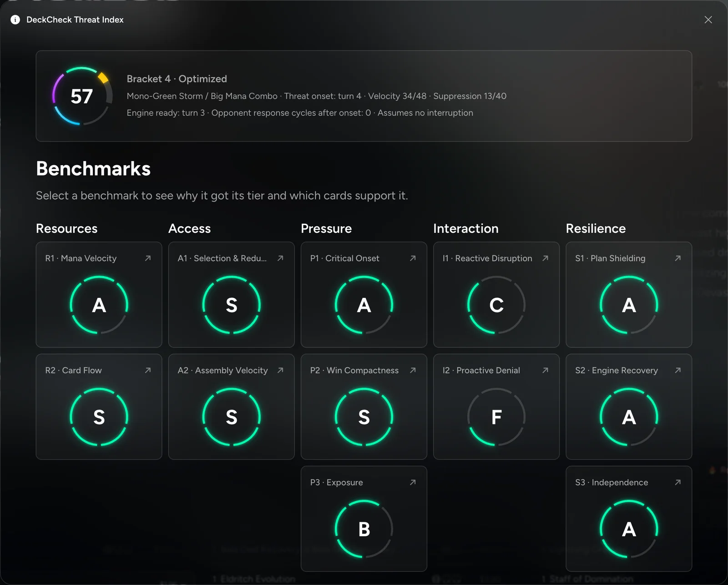Select the Mana Velocity grade A ring
728x585 pixels.
tap(99, 305)
